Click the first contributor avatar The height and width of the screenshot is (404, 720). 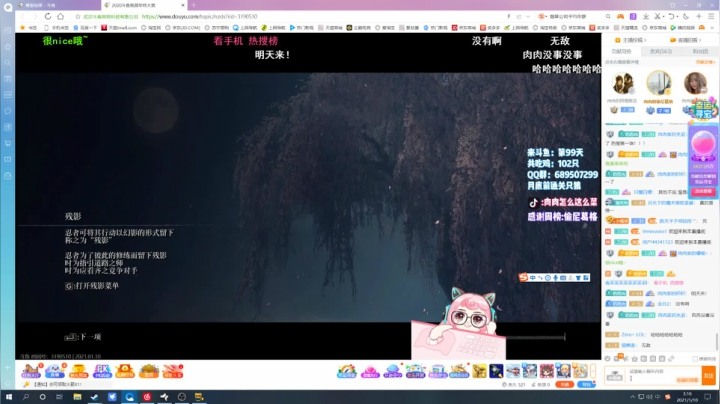(622, 83)
